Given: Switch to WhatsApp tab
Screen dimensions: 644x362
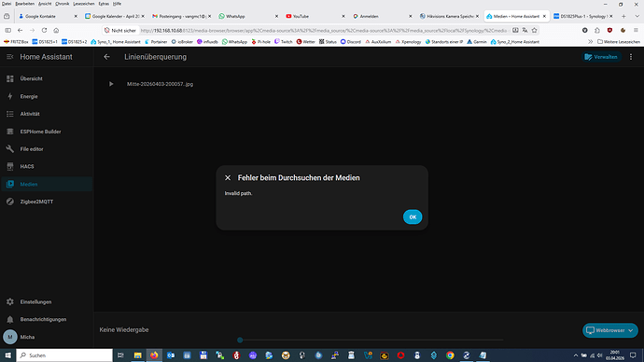Looking at the screenshot, I should pos(249,16).
